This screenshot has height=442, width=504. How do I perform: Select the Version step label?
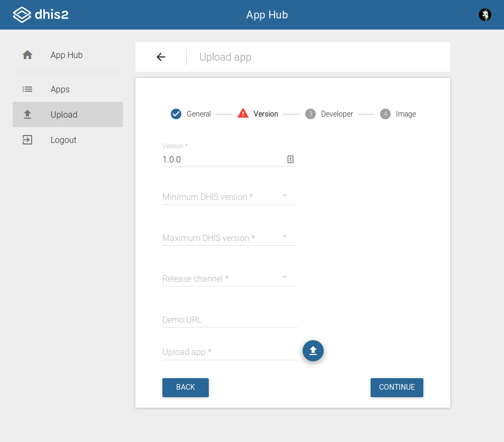point(266,114)
